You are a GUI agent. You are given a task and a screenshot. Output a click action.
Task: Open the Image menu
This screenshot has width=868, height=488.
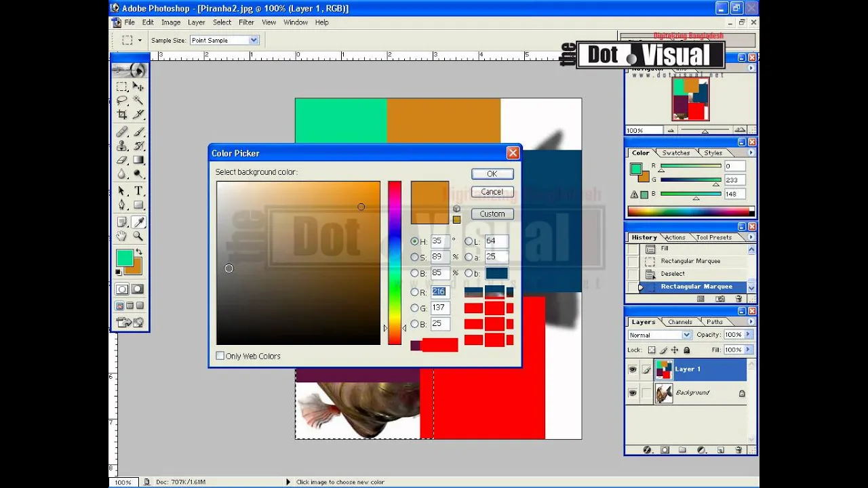point(171,22)
